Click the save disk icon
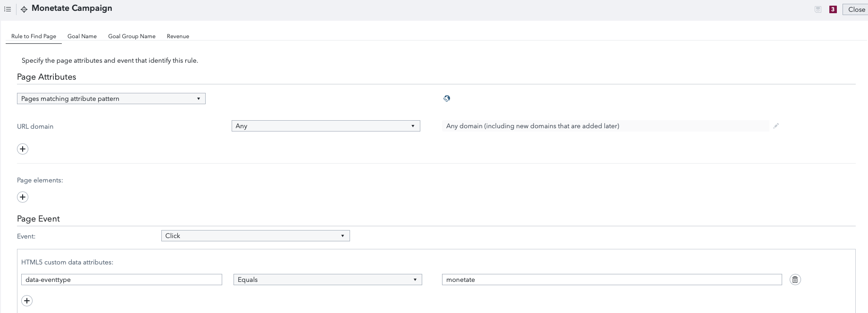This screenshot has width=868, height=313. click(x=818, y=9)
